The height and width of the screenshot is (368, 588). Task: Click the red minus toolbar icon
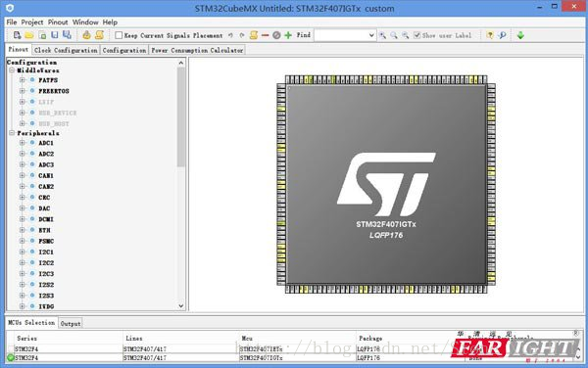[x=266, y=35]
